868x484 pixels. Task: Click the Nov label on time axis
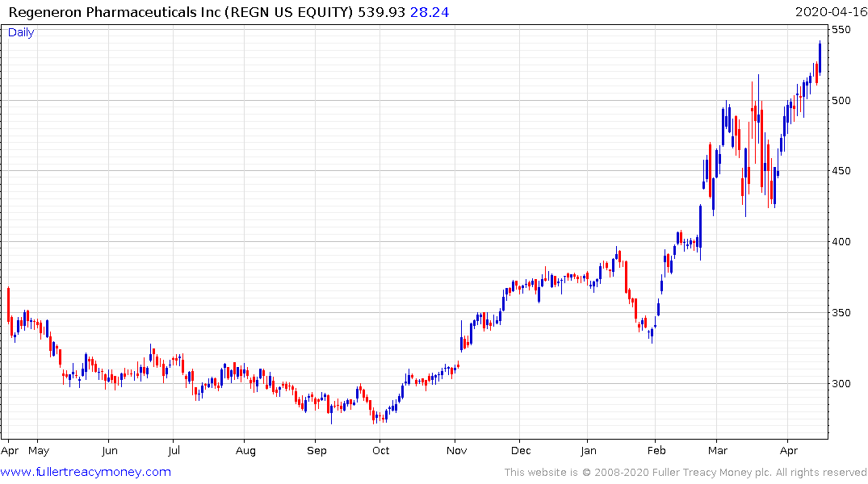pyautogui.click(x=457, y=451)
